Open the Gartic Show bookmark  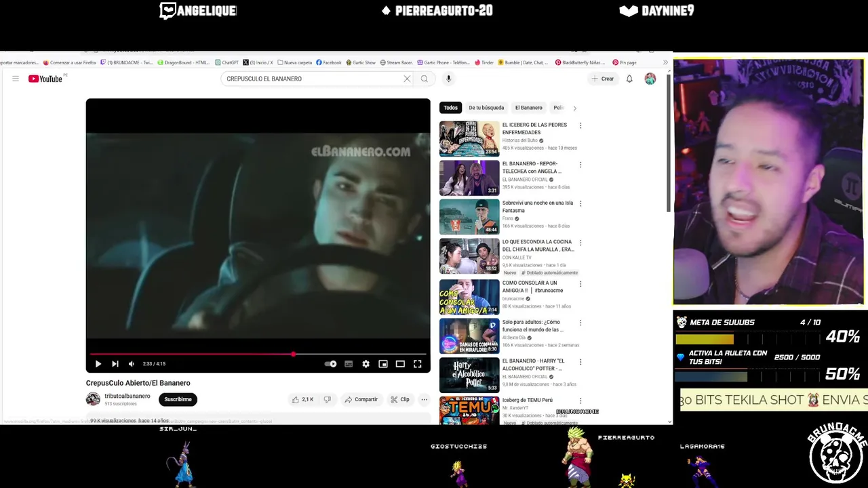point(360,62)
